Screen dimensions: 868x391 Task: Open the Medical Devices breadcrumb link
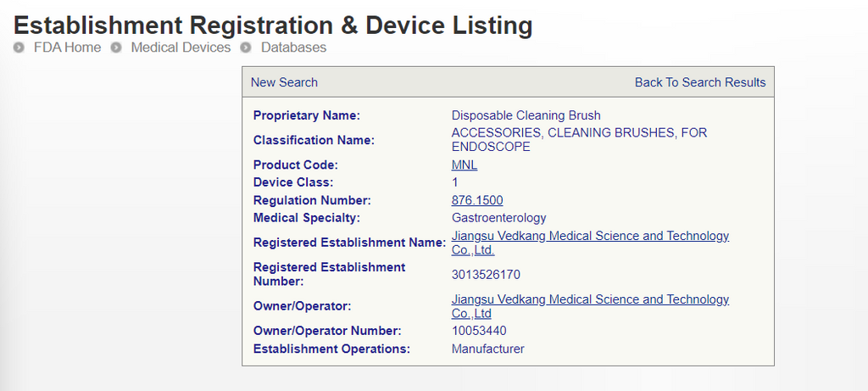tap(181, 47)
